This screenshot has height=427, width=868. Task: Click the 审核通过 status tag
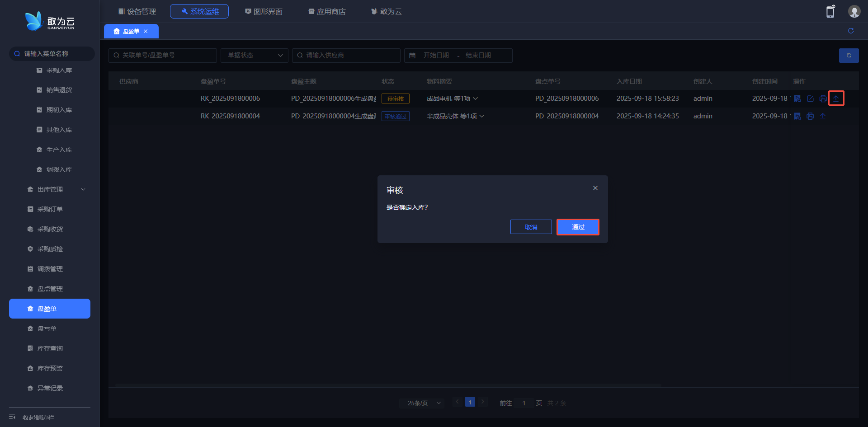pos(396,116)
